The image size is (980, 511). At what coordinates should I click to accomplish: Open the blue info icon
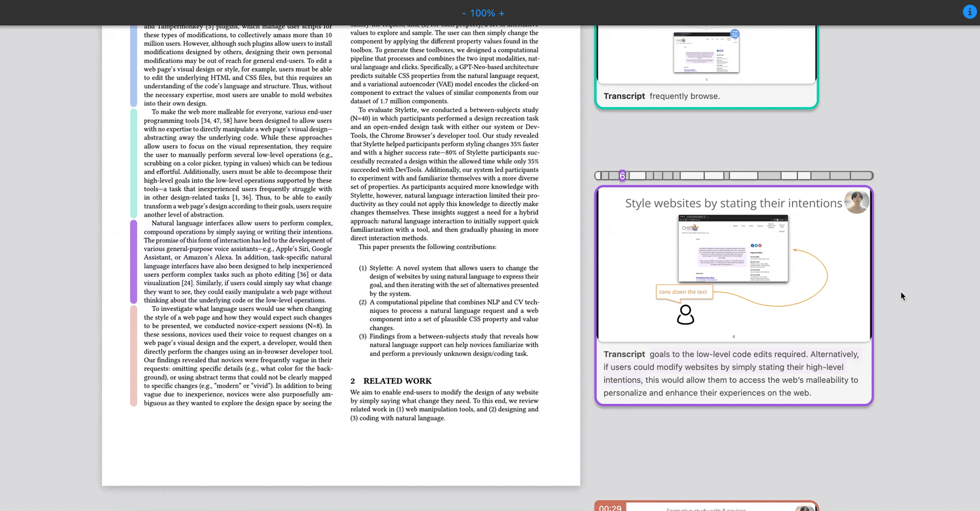tap(970, 12)
